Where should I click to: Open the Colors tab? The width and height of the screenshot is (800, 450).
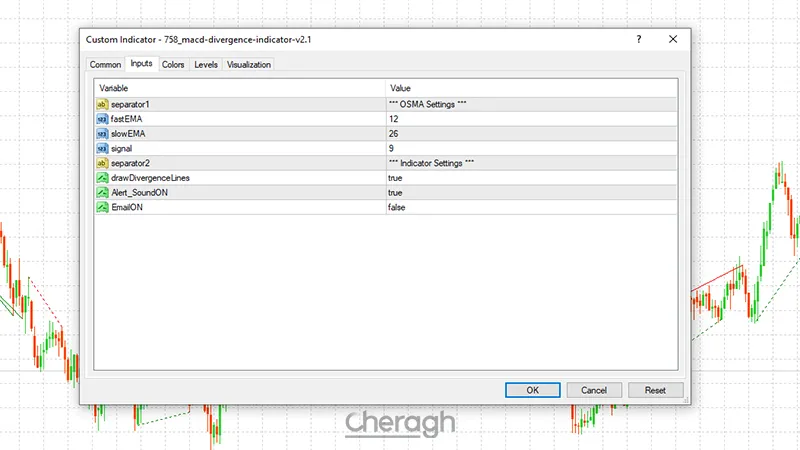173,65
